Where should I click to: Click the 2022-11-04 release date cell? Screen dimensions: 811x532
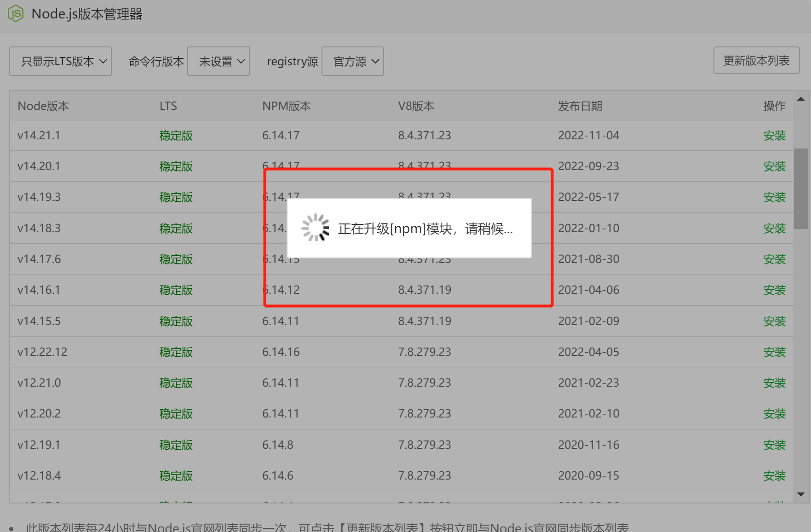(x=588, y=136)
